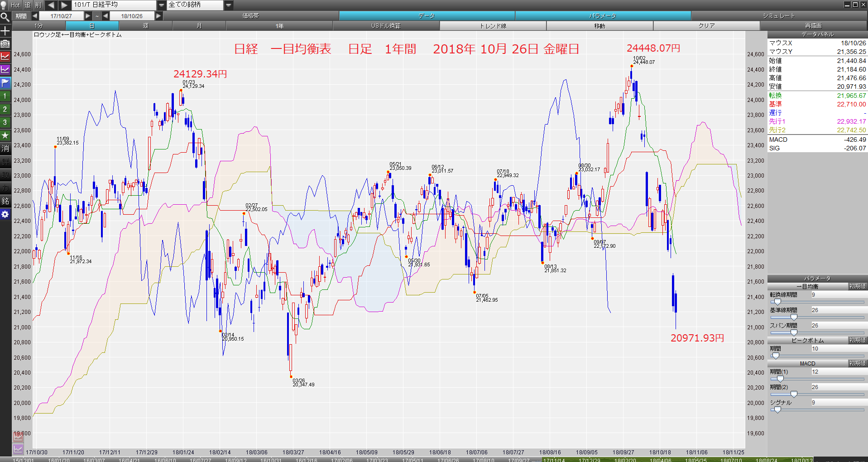Screen dimensions: 868x462
Task: Click the シグナル slider handle
Action: 777,410
